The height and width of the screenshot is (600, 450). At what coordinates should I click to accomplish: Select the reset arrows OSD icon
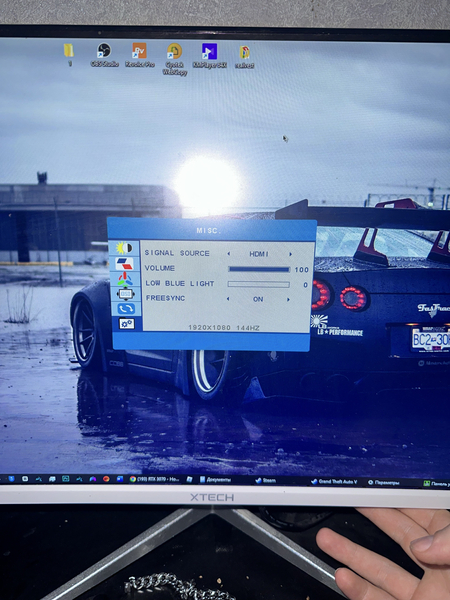click(126, 308)
